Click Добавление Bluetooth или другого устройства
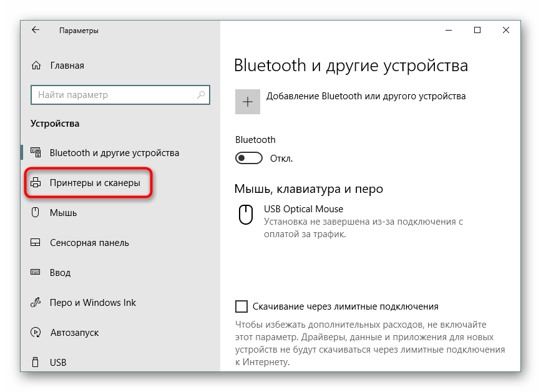Screen dimensions: 541x392 (x=366, y=97)
